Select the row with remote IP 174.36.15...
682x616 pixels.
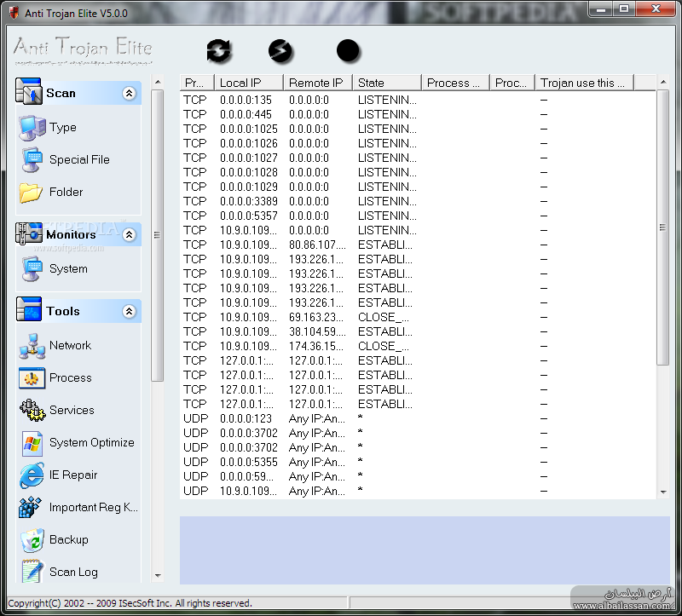418,347
